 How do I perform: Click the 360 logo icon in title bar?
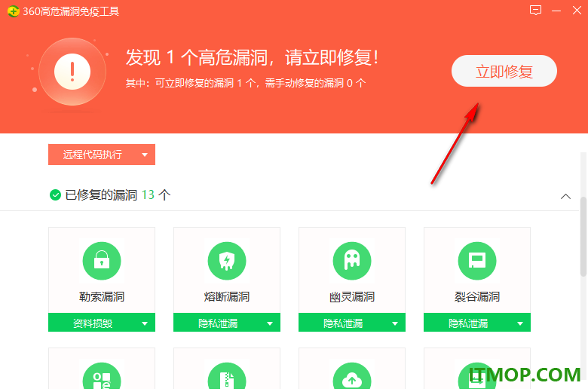pos(14,11)
